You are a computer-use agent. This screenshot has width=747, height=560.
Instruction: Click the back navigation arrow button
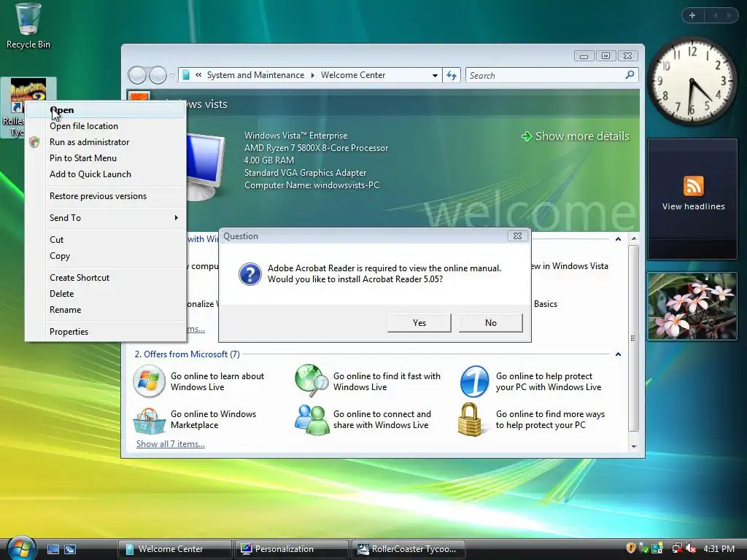click(137, 75)
